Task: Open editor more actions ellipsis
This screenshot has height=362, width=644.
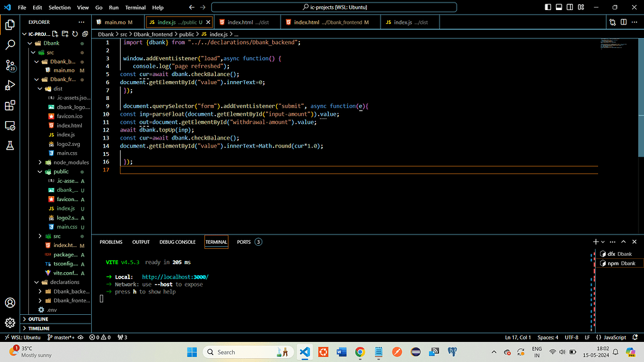Action: tap(635, 22)
